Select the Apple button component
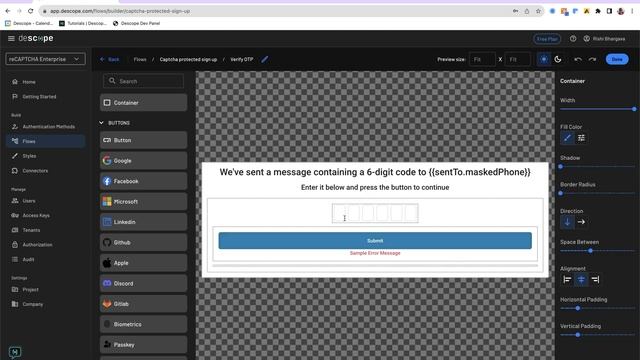 tap(143, 263)
